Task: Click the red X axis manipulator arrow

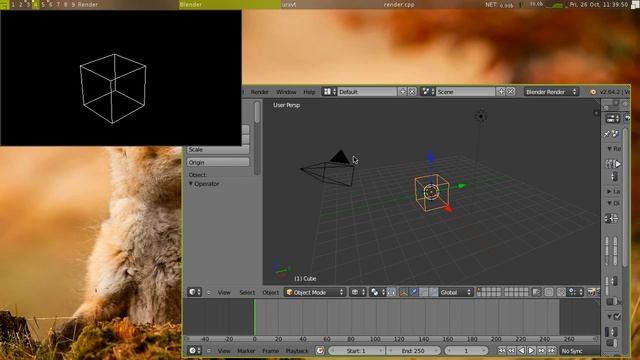Action: coord(448,208)
